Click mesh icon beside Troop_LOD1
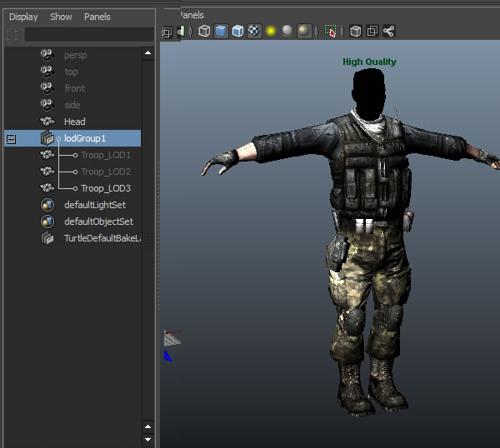This screenshot has height=448, width=500. [47, 155]
